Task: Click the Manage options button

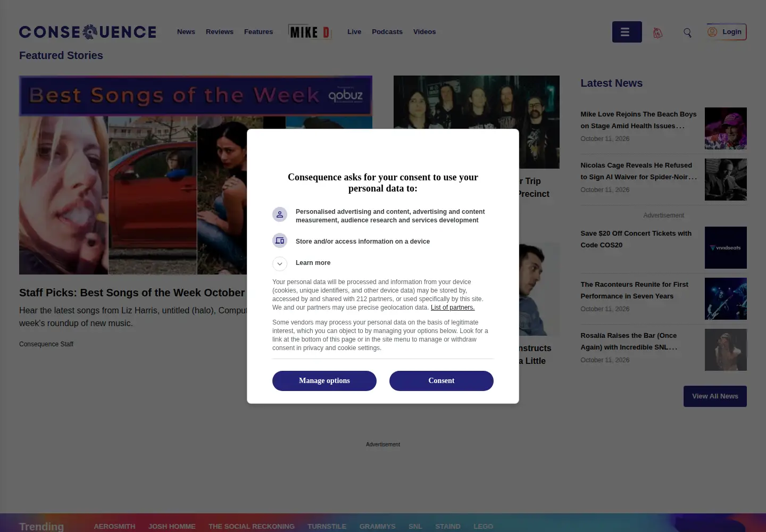Action: pyautogui.click(x=324, y=381)
